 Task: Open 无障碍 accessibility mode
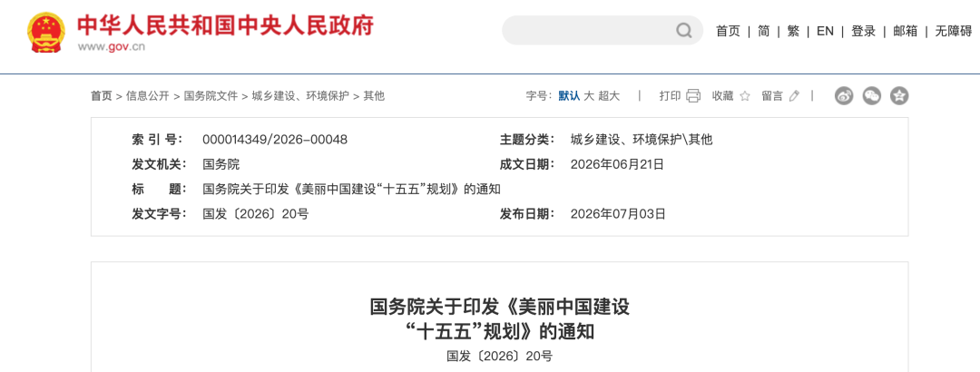point(953,31)
